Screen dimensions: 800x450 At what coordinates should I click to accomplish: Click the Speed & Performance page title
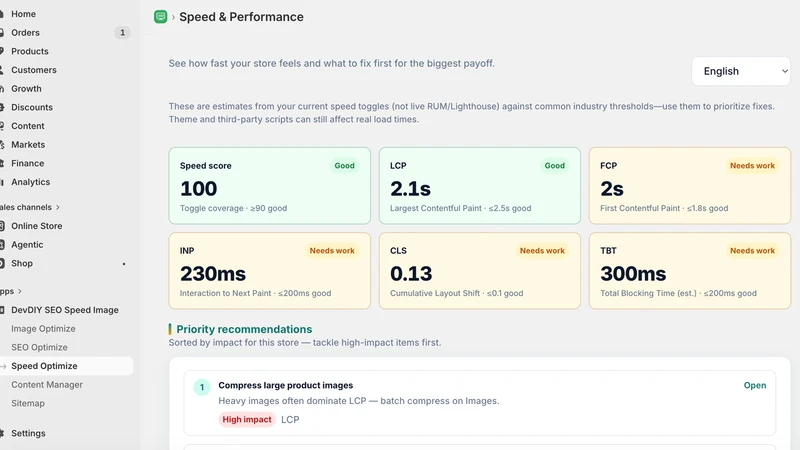click(x=241, y=17)
